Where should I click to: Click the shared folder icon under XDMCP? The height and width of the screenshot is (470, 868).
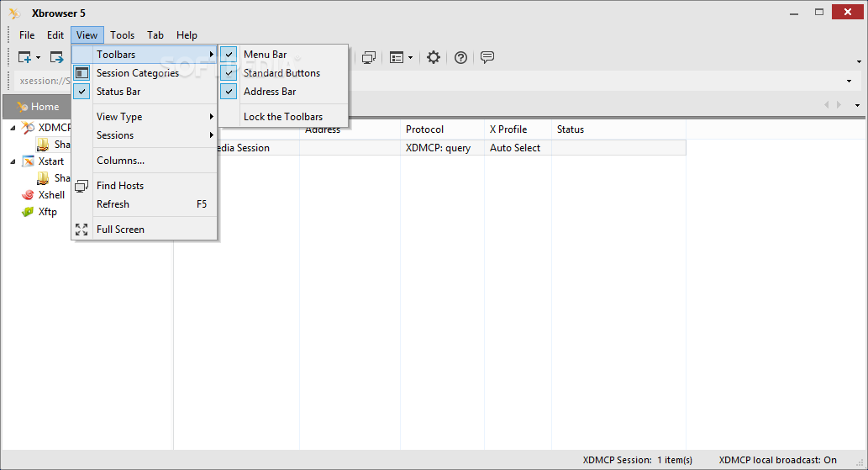coord(43,145)
